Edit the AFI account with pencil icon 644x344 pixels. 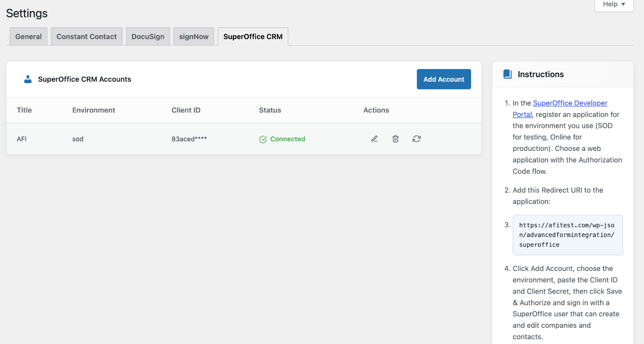pyautogui.click(x=374, y=139)
